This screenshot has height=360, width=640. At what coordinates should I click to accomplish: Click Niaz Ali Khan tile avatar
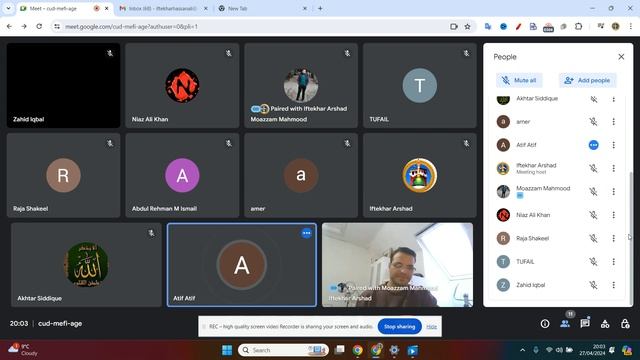[x=182, y=85]
